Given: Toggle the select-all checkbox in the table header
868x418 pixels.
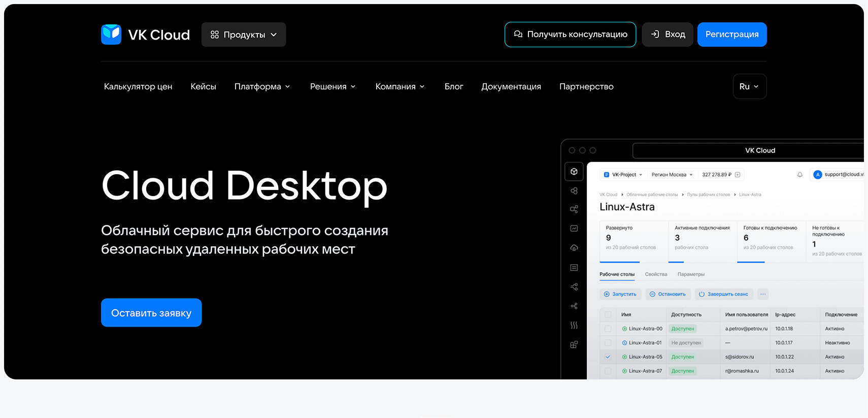Looking at the screenshot, I should pos(608,315).
